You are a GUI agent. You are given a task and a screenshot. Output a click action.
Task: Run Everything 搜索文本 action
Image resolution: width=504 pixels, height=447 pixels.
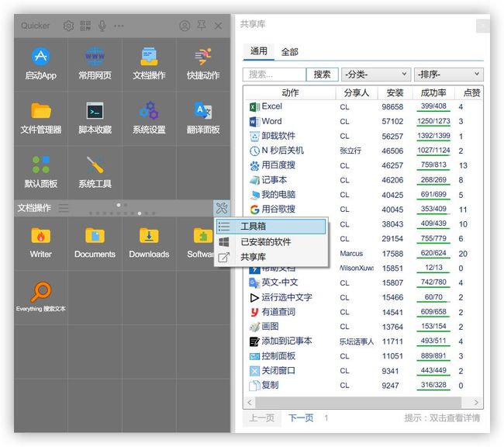(x=41, y=297)
